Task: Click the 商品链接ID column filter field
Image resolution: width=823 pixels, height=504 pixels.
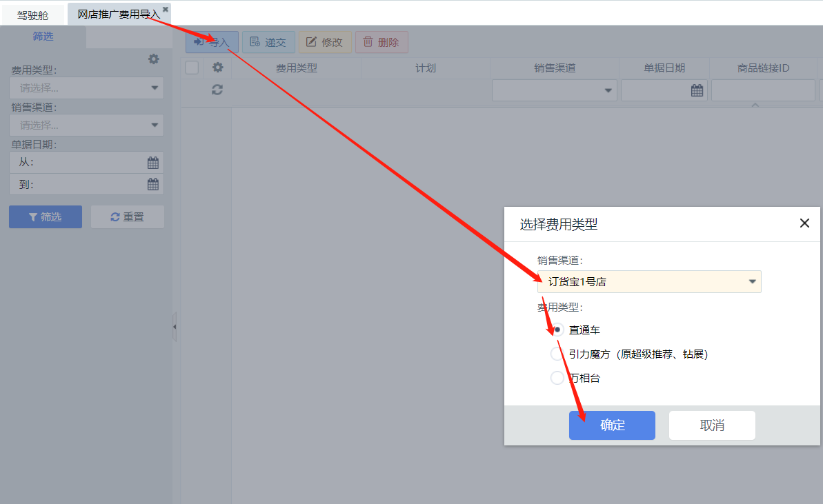Action: [x=763, y=90]
